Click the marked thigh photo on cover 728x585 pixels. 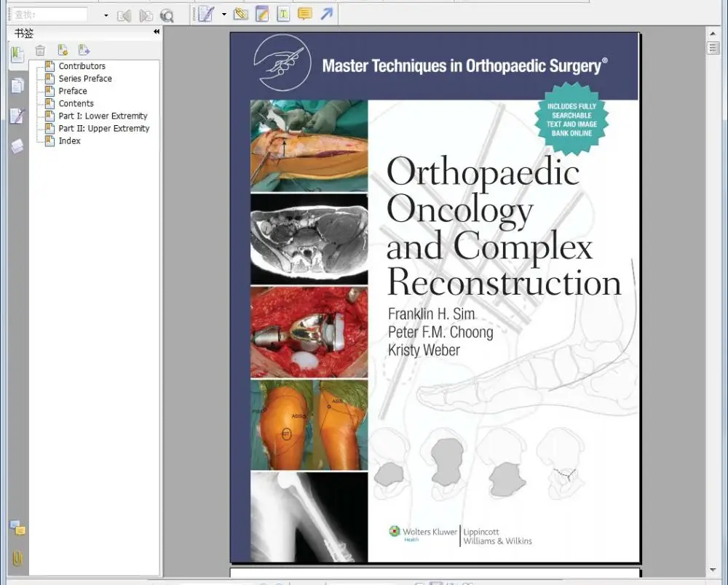coord(309,425)
